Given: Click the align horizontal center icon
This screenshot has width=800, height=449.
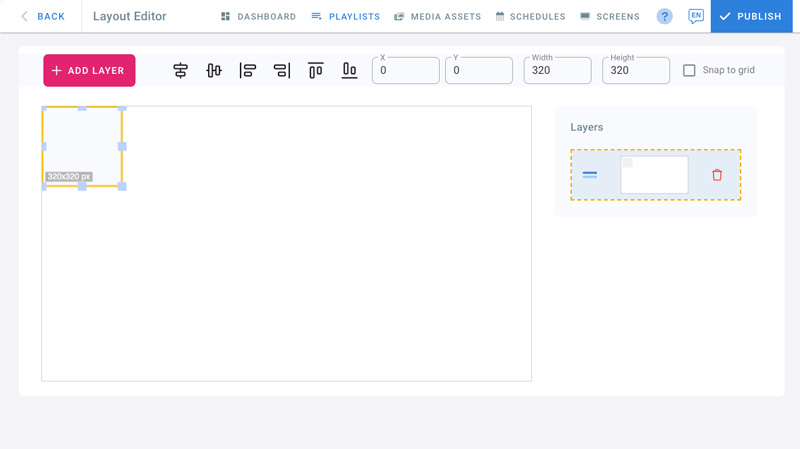Looking at the screenshot, I should point(180,71).
